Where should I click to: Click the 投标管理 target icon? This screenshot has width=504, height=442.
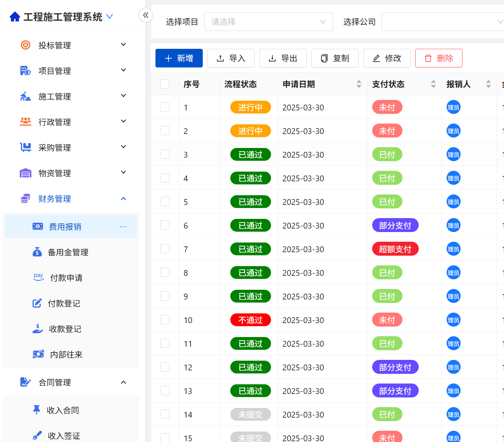click(x=26, y=45)
